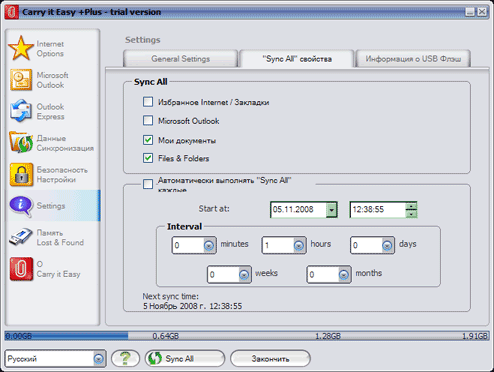Screen dimensions: 494x372
Task: Open Память Lost & Found USB icon
Action: pos(21,237)
